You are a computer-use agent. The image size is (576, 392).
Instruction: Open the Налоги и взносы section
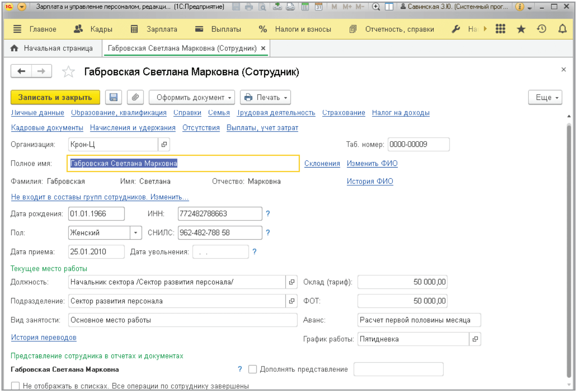[295, 29]
